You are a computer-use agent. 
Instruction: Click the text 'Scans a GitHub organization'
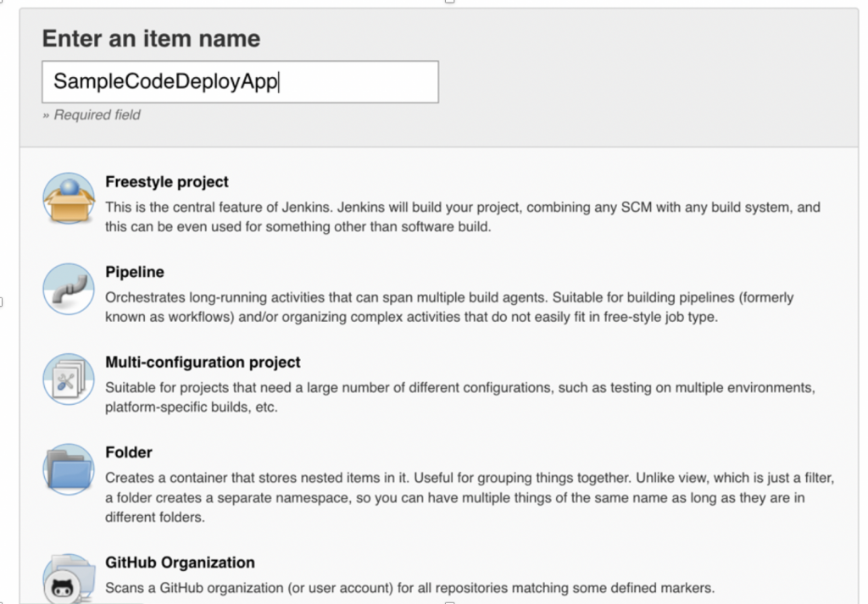coord(409,588)
